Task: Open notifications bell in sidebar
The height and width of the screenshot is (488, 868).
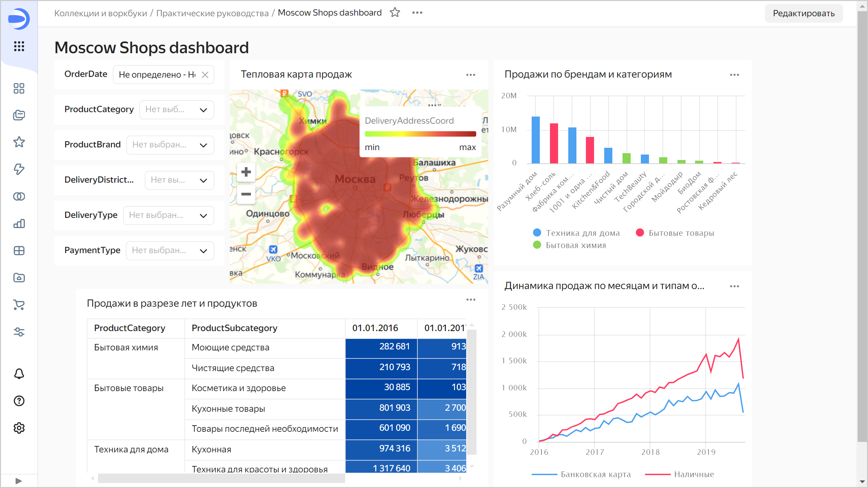Action: coord(19,374)
